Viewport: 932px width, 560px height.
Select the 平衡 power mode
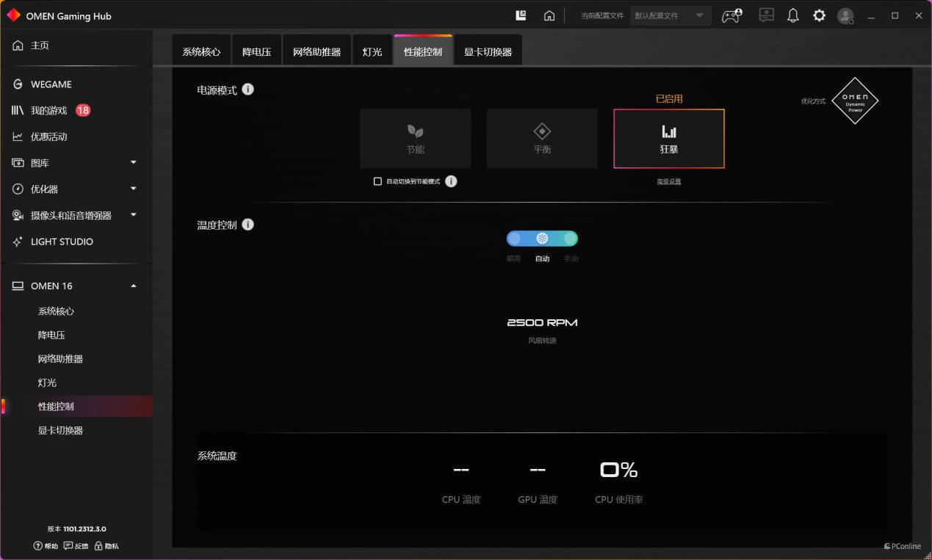click(x=542, y=139)
